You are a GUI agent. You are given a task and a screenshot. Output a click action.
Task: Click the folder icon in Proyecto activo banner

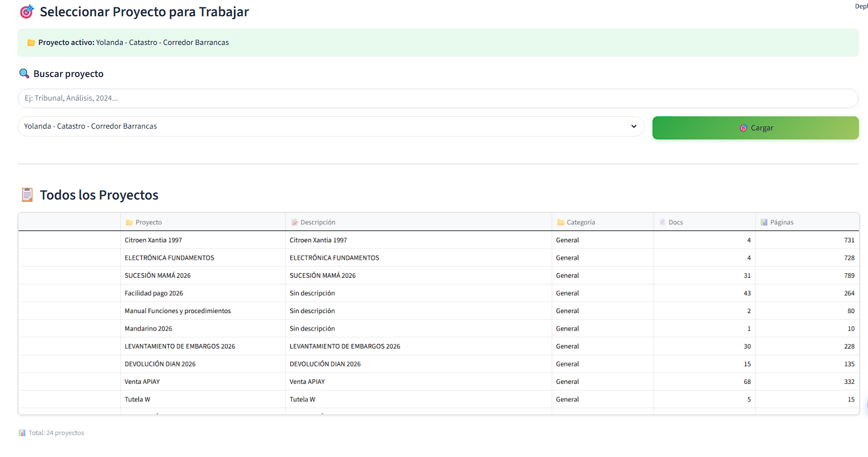coord(32,43)
